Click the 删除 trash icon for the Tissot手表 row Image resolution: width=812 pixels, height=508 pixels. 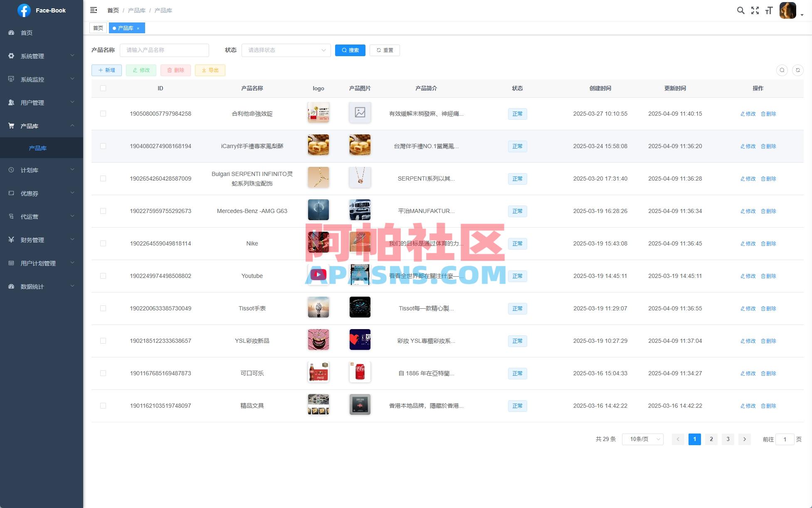click(x=768, y=308)
